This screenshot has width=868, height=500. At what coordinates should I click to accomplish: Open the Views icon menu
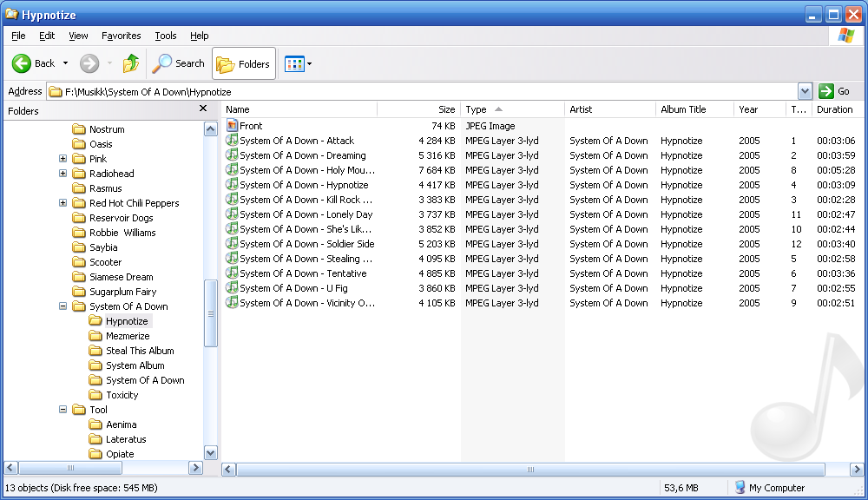tap(294, 63)
